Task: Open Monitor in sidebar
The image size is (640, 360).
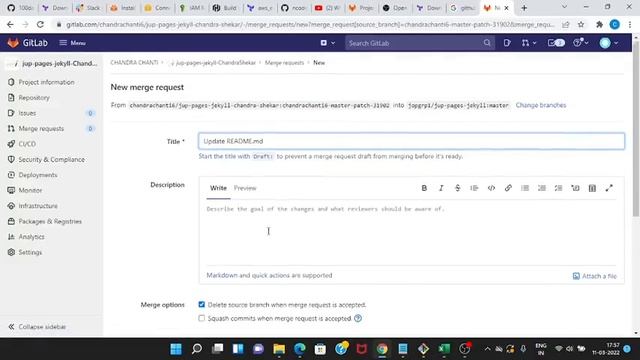Action: (x=30, y=190)
